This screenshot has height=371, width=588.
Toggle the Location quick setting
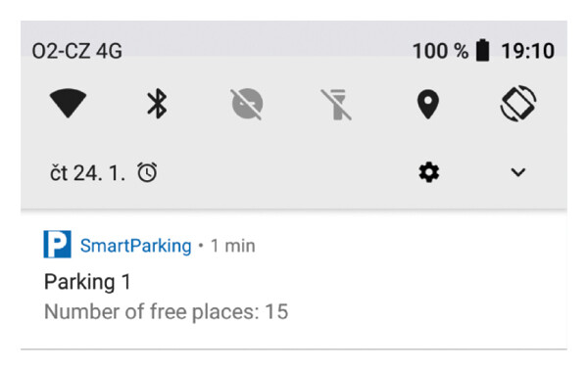[x=428, y=104]
